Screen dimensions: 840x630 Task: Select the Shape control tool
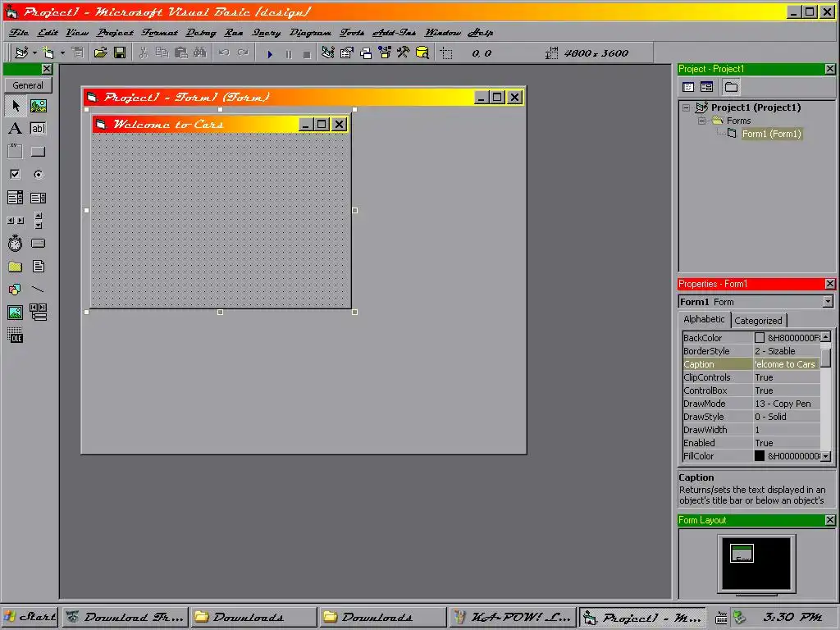(16, 290)
